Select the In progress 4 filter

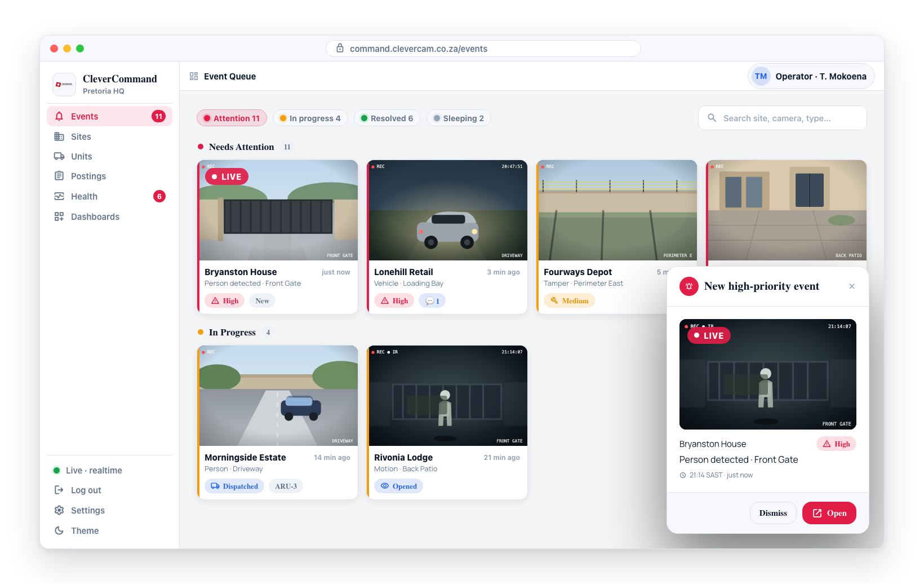(310, 118)
